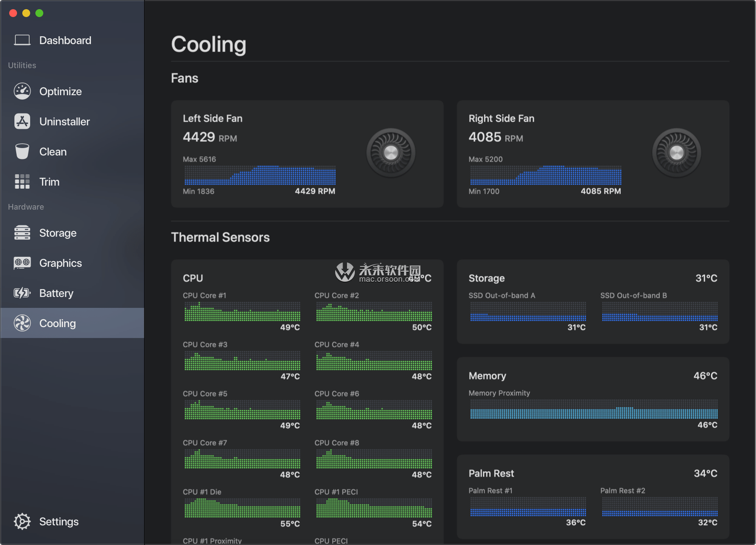The width and height of the screenshot is (756, 545).
Task: Go to the Graphics sidebar item
Action: pos(60,263)
